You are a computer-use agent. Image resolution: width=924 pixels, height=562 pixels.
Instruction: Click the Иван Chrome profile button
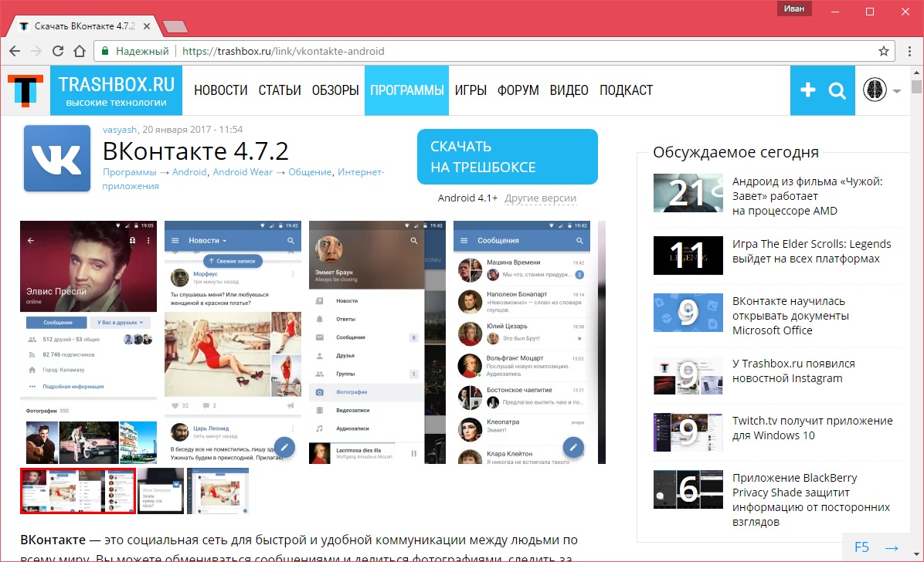[x=793, y=8]
